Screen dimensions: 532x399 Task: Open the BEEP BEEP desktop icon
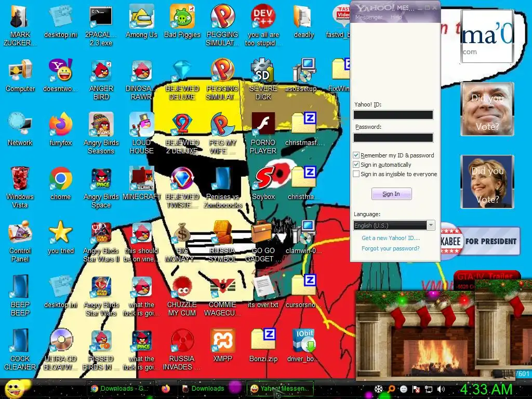click(20, 295)
